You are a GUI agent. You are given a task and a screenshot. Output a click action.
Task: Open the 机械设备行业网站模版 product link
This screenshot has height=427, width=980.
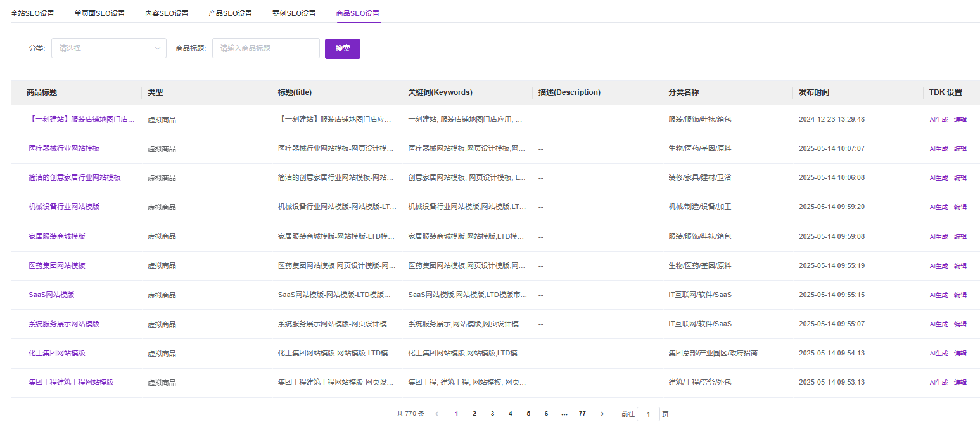64,207
